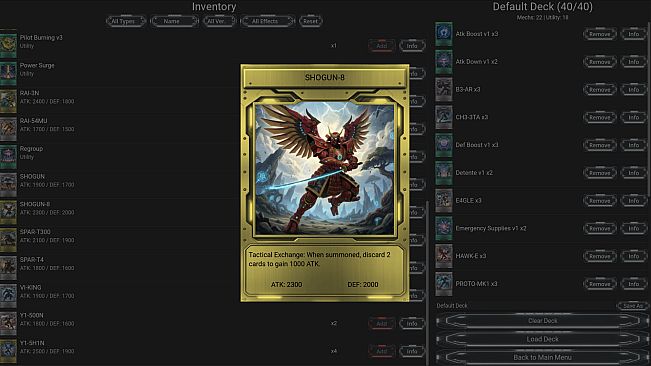This screenshot has height=366, width=651.
Task: Click the Regroup utility card icon
Action: [x=8, y=157]
